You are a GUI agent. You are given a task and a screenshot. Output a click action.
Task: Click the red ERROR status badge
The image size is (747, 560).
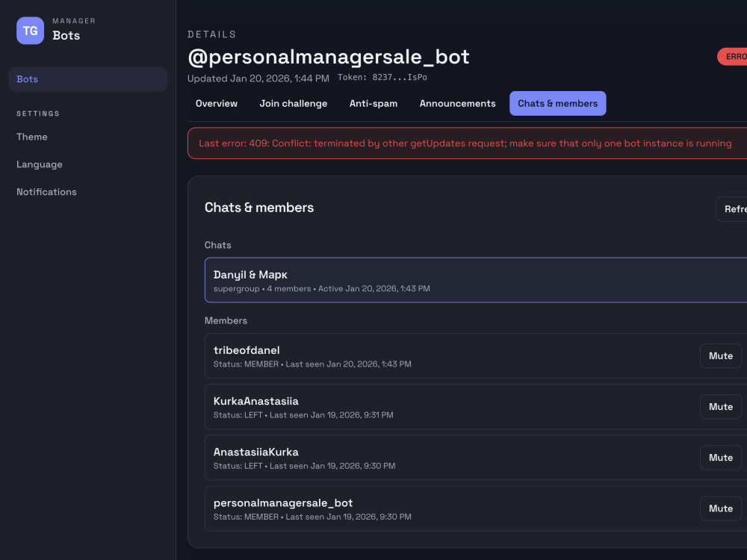(x=733, y=57)
